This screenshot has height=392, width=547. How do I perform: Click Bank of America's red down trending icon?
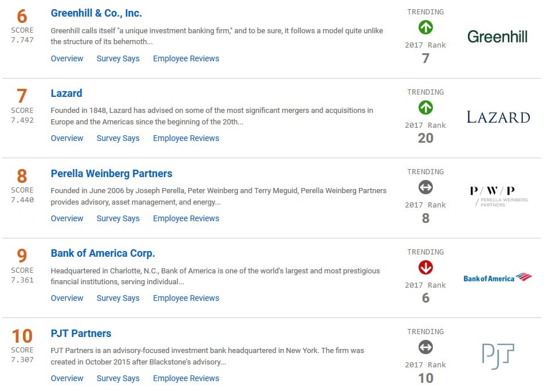(x=425, y=268)
